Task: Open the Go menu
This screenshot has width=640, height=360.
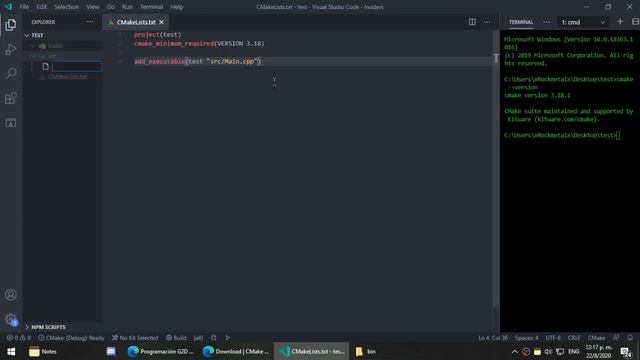Action: [110, 7]
